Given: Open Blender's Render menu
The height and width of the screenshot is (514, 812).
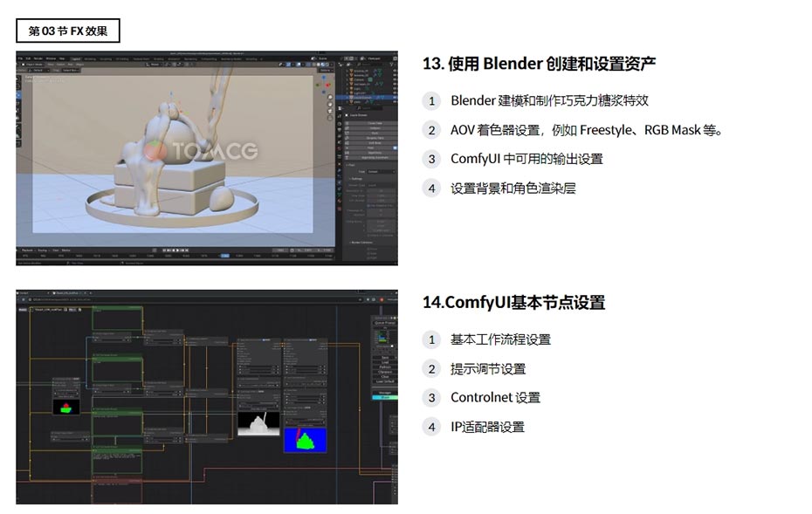Looking at the screenshot, I should 38,58.
